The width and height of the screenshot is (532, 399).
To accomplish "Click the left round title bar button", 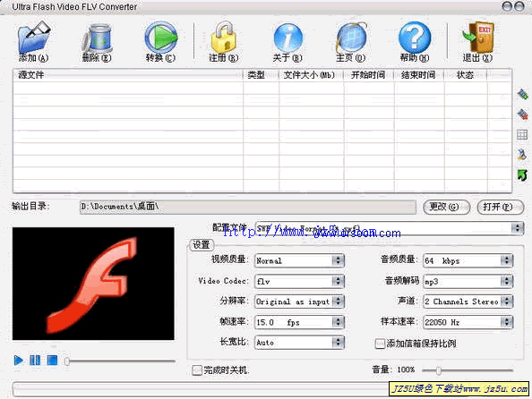I will pos(507,6).
